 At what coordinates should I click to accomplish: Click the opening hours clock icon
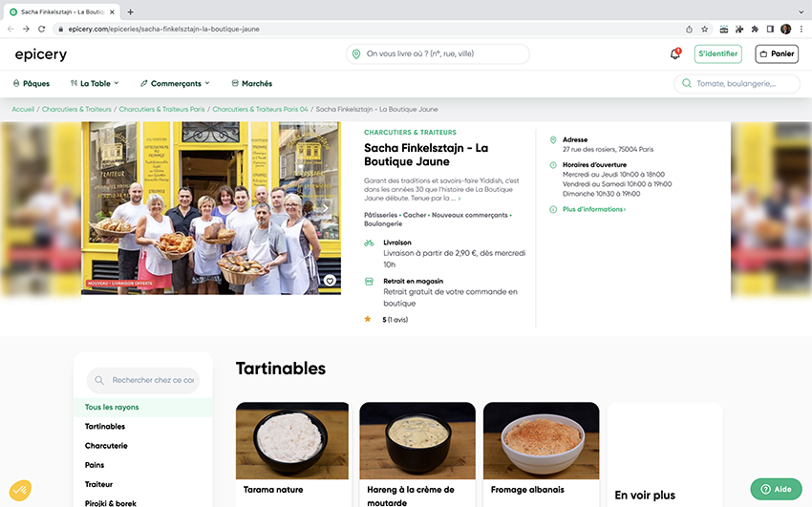(x=553, y=165)
